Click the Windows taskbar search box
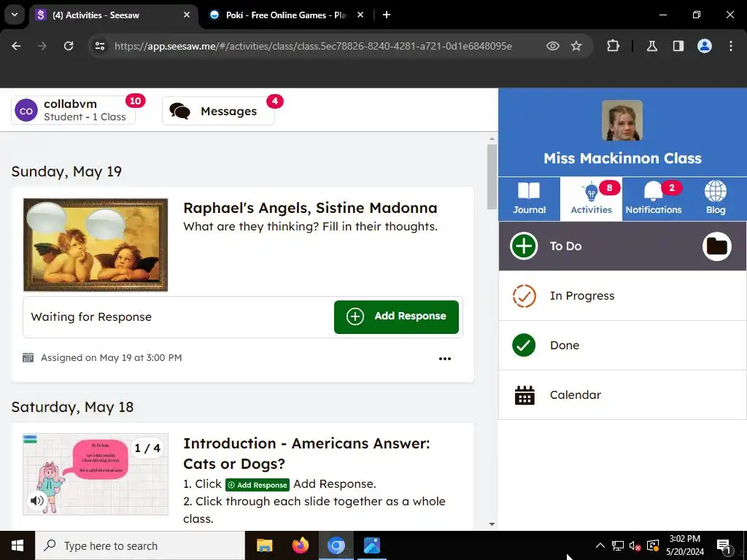The height and width of the screenshot is (560, 747). click(140, 545)
